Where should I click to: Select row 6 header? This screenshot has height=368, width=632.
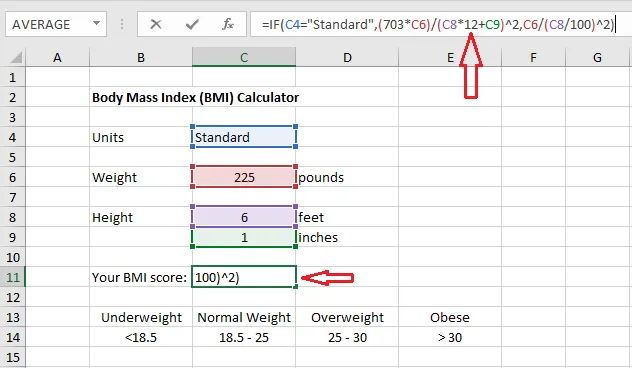click(12, 177)
